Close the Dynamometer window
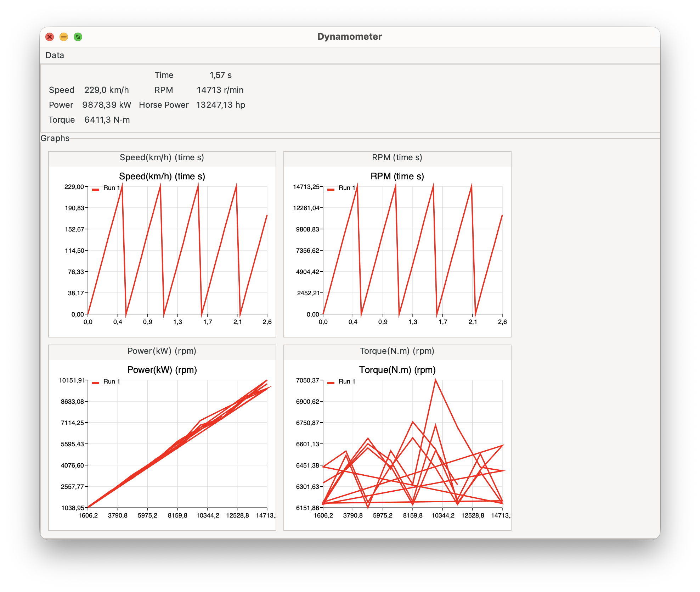 [x=50, y=37]
